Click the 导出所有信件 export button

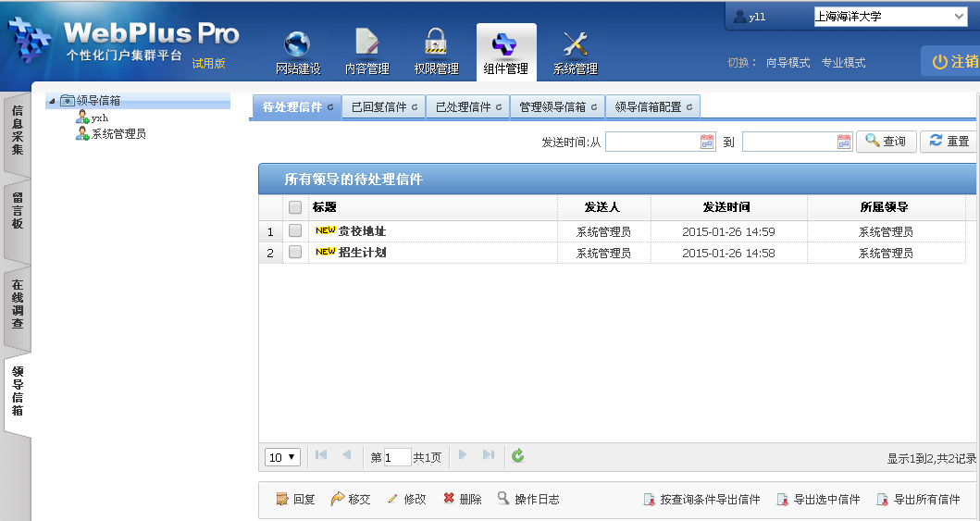pos(918,500)
